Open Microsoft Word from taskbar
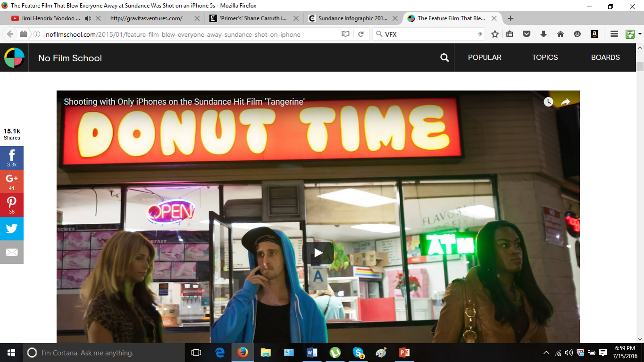Viewport: 644px width, 362px height. (x=312, y=353)
